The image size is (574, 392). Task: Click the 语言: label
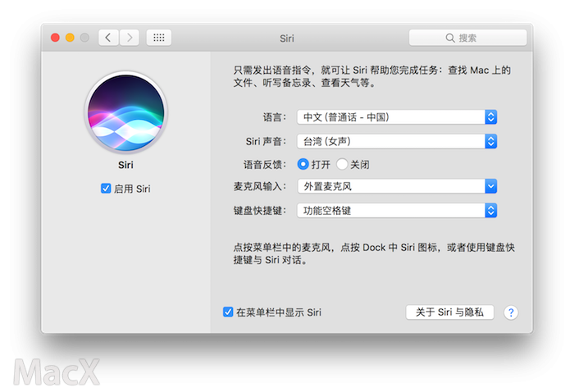click(x=275, y=117)
